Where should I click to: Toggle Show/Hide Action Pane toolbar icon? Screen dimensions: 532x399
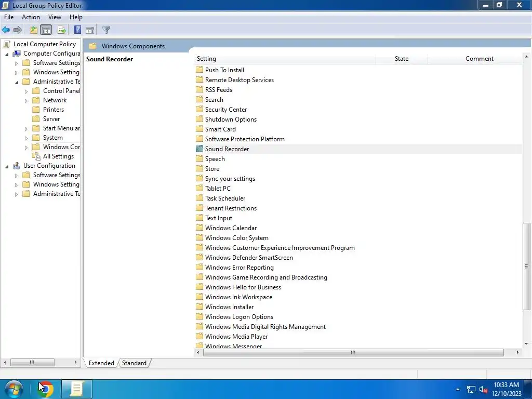coord(90,30)
